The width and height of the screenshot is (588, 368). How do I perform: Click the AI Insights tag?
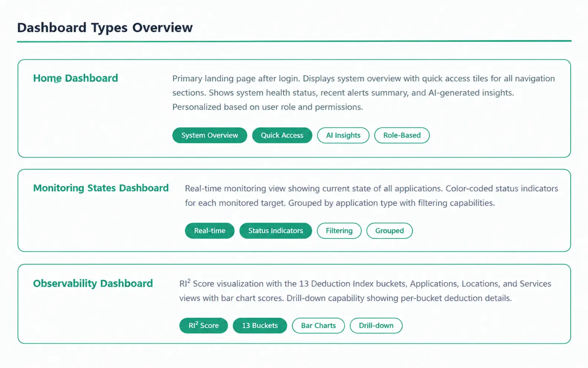(x=343, y=135)
